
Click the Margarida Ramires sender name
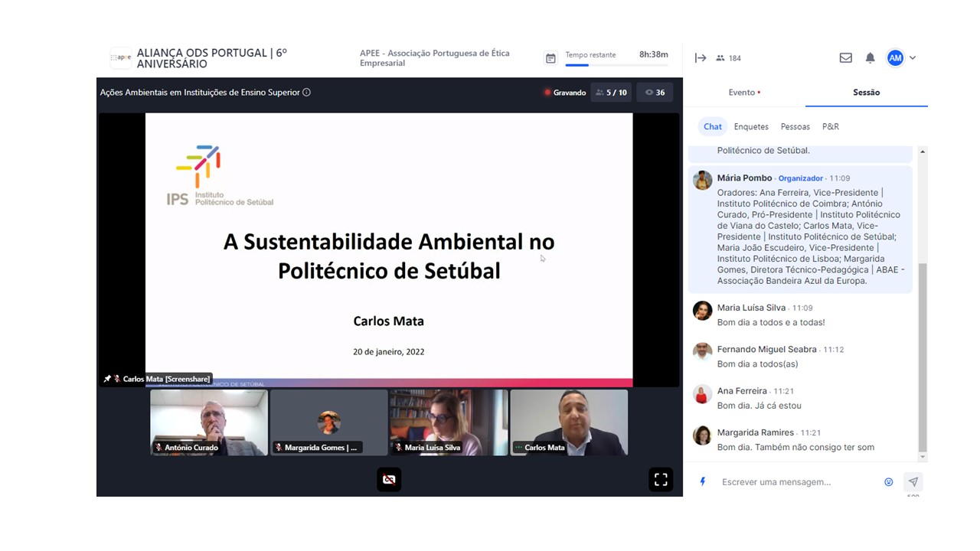pos(756,432)
